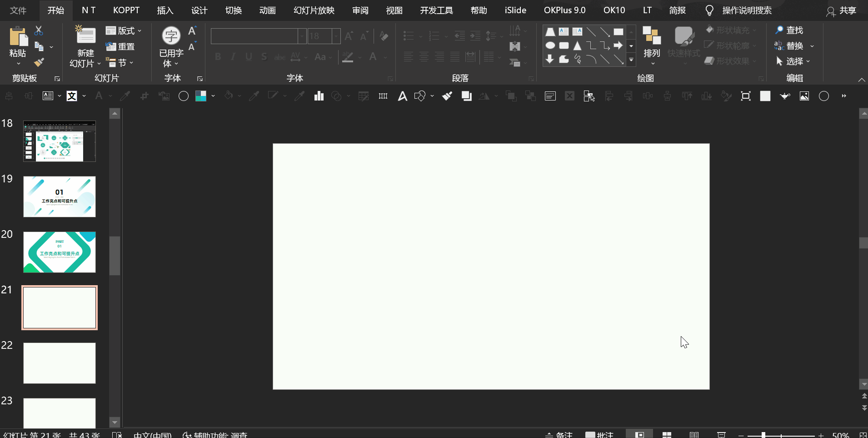Click the large letter A icon in quick toolbar

[x=403, y=96]
